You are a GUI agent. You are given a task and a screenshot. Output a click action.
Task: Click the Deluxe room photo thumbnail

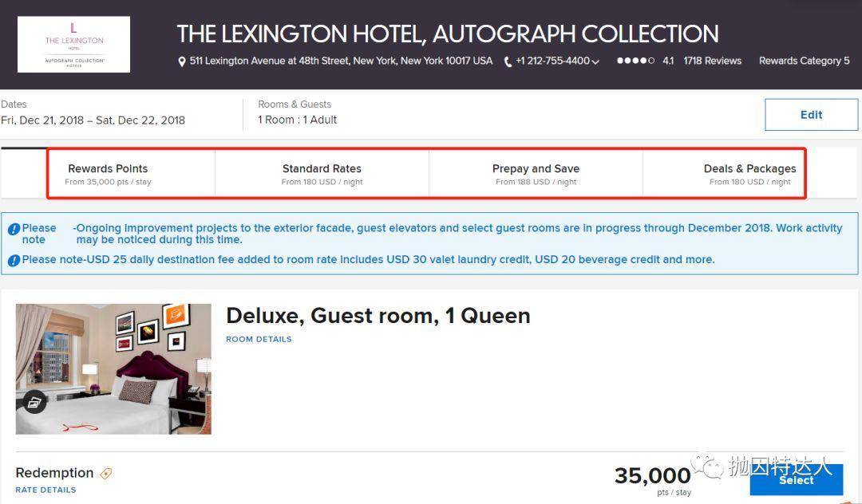click(113, 368)
